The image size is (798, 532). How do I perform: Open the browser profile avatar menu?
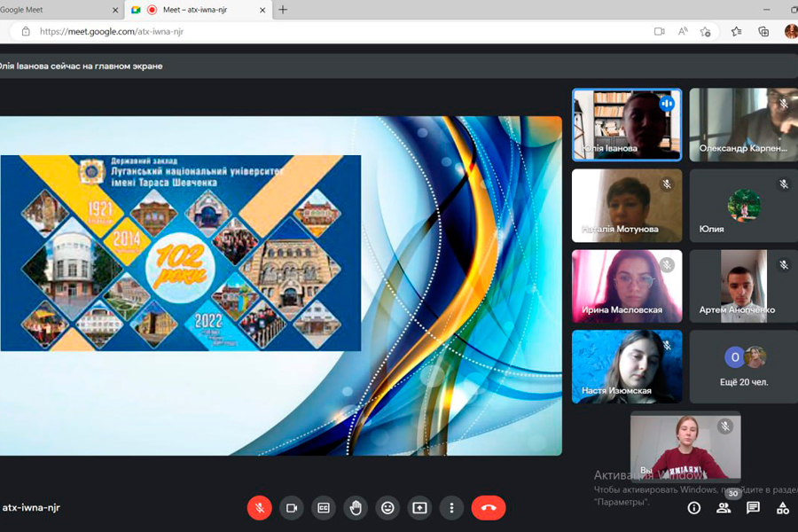click(790, 31)
